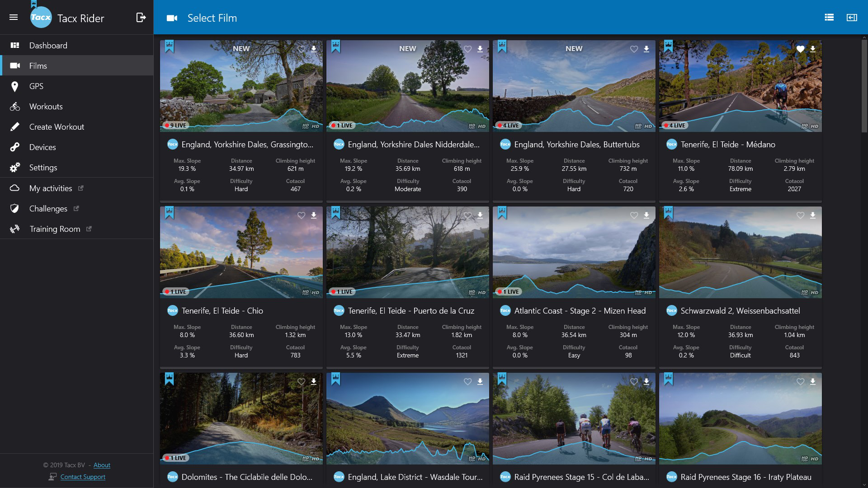Image resolution: width=868 pixels, height=488 pixels.
Task: Select Films in sidebar
Action: 77,66
